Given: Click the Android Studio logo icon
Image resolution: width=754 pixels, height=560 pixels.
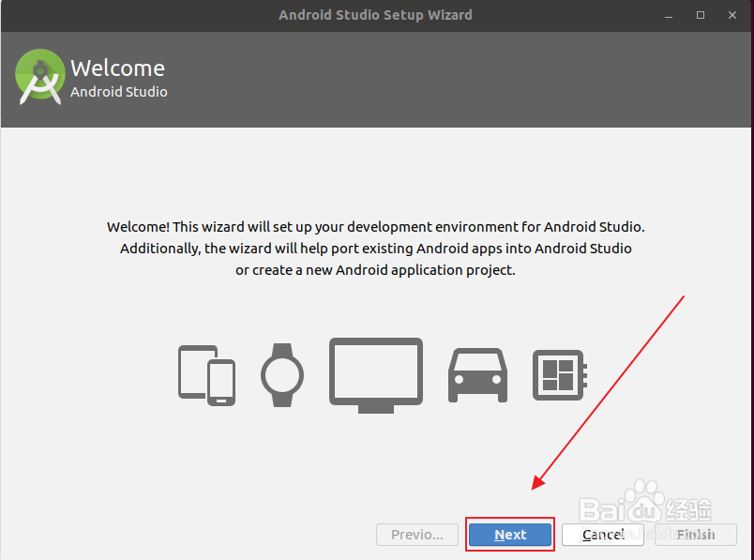Looking at the screenshot, I should tap(40, 77).
